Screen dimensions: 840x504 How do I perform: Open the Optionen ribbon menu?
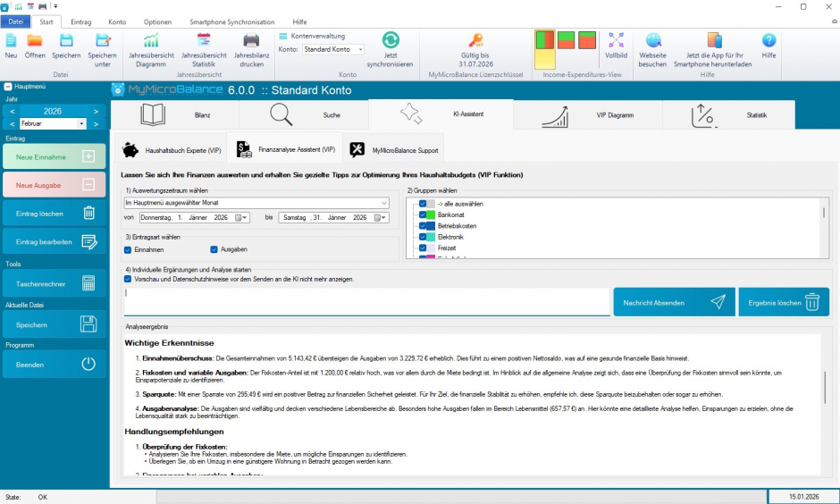pos(157,21)
